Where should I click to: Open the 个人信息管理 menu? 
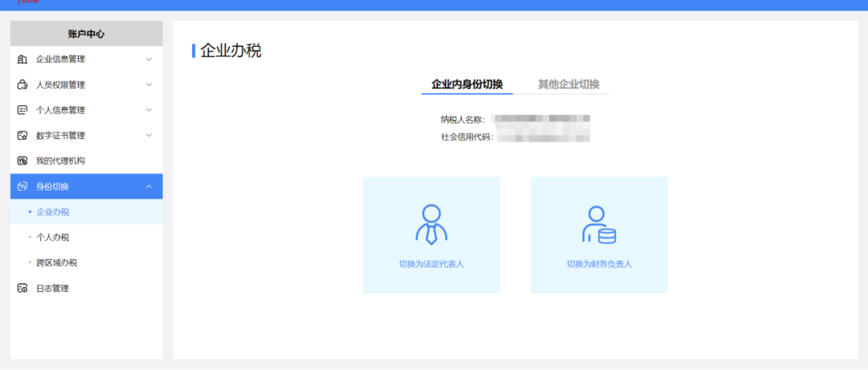86,110
